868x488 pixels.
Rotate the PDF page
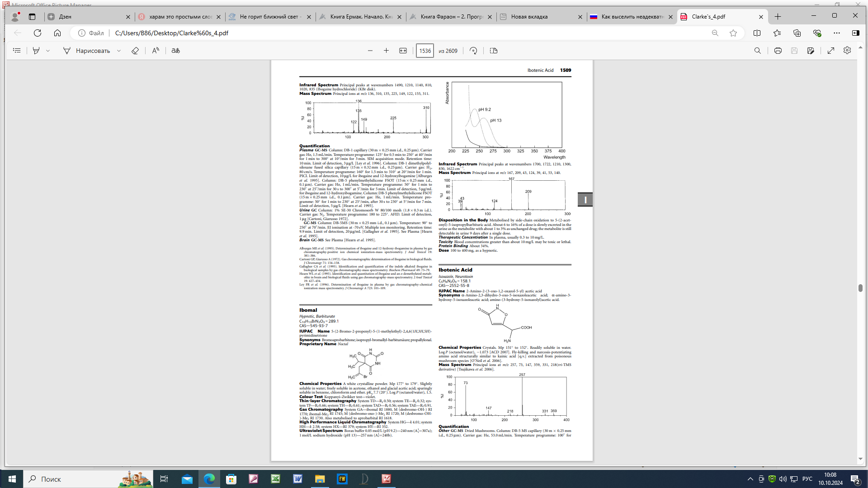point(473,51)
